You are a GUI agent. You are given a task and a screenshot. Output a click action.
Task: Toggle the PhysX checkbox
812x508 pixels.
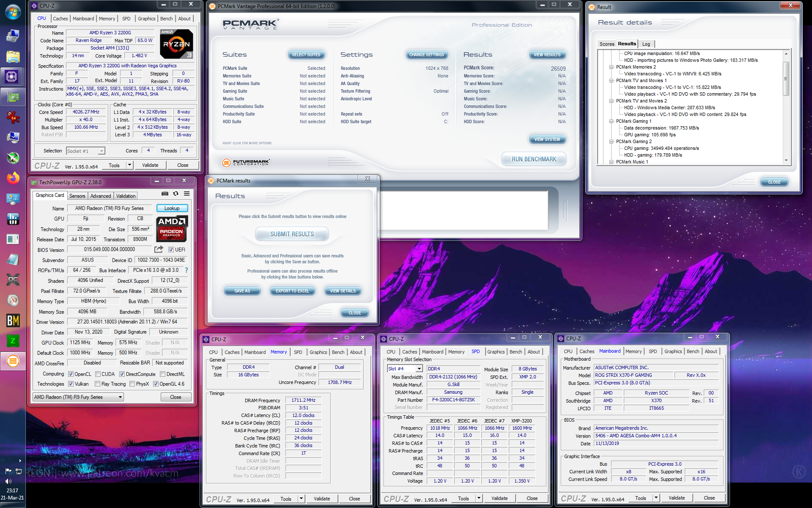click(x=132, y=384)
